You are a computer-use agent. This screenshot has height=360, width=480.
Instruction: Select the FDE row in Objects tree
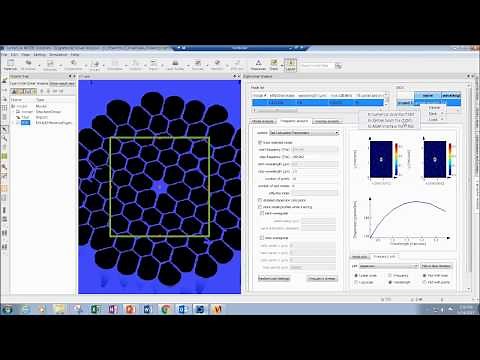(x=43, y=123)
